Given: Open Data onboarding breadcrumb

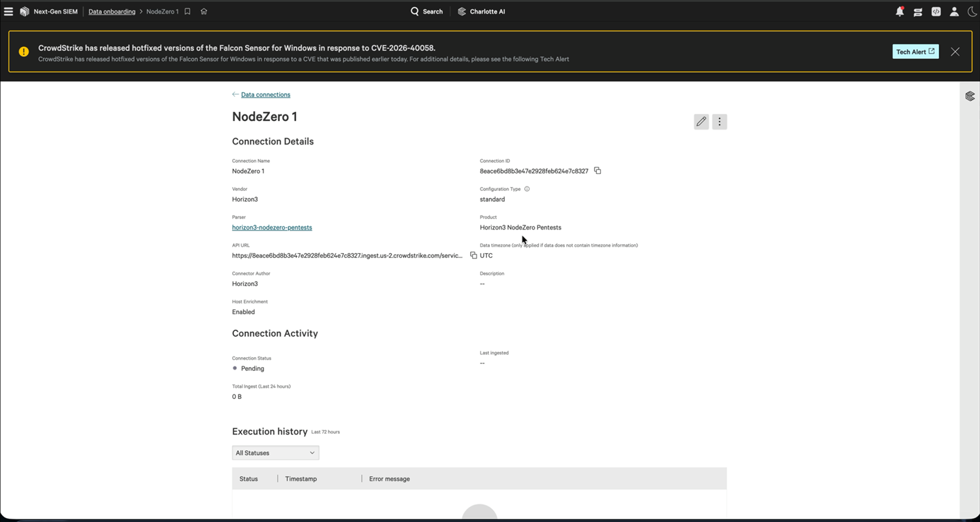Looking at the screenshot, I should point(112,12).
